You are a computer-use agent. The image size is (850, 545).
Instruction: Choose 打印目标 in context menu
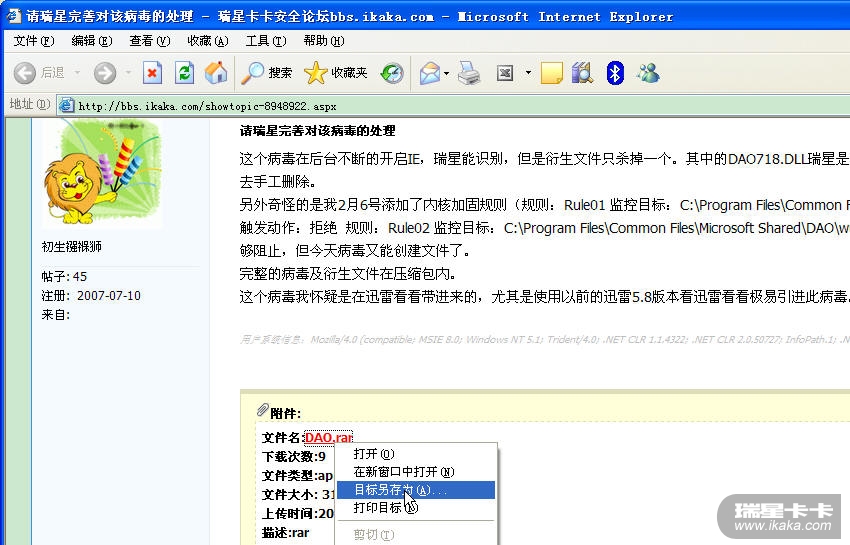pos(416,508)
